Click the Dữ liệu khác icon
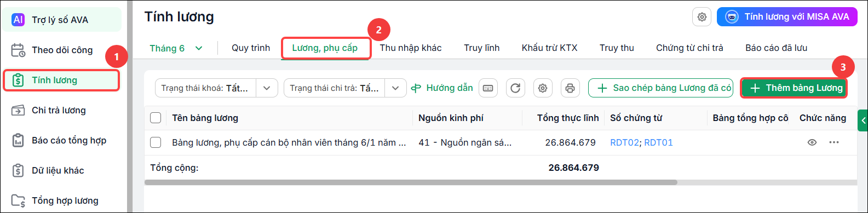The height and width of the screenshot is (213, 868). (18, 170)
